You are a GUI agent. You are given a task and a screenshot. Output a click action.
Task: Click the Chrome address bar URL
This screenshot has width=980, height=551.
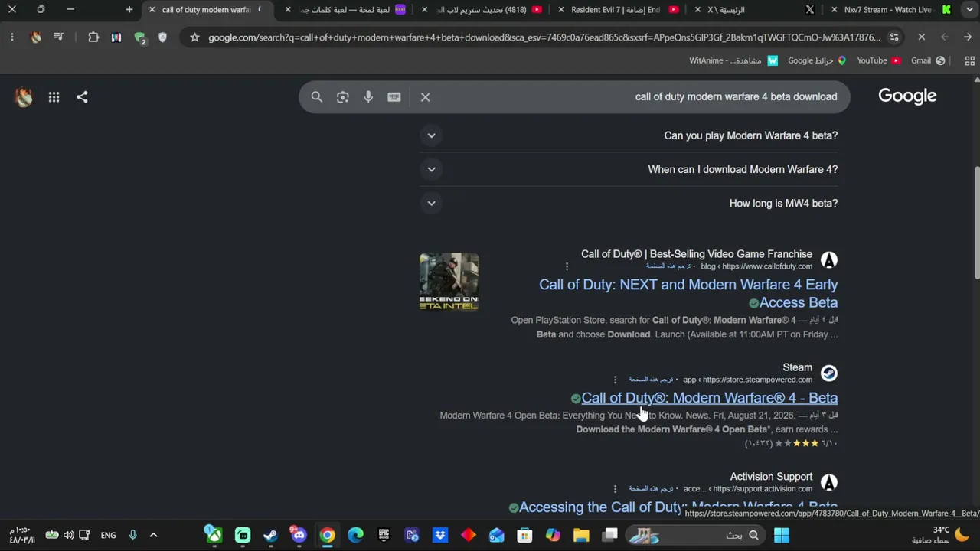coord(544,37)
